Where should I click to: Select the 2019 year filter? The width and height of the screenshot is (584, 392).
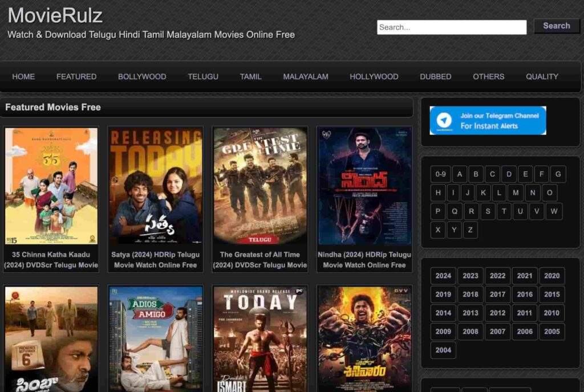[443, 295]
